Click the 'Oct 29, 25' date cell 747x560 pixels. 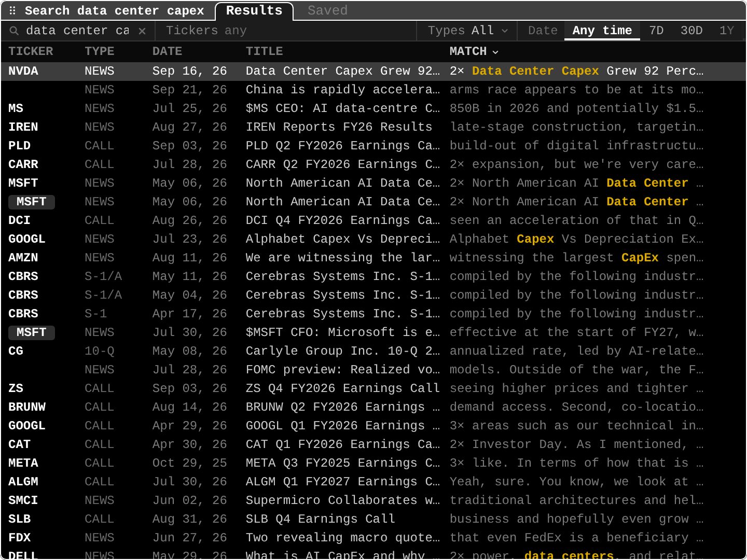[x=189, y=463]
